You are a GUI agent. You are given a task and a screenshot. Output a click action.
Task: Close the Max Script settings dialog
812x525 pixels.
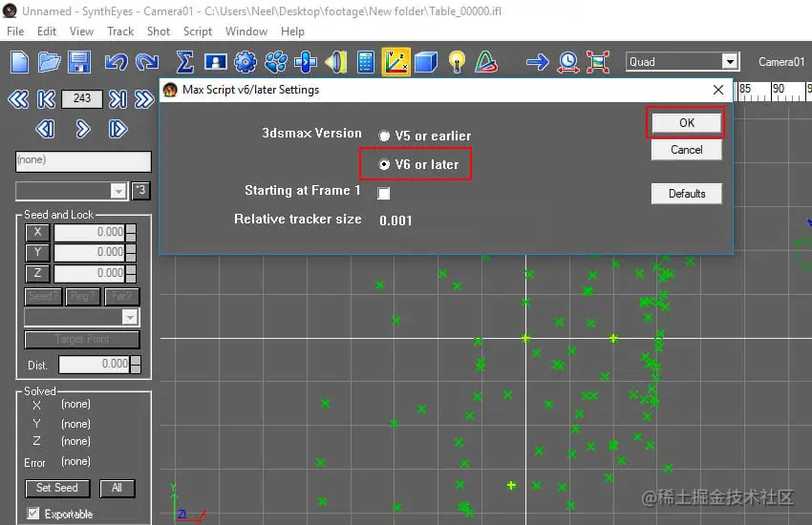[x=718, y=90]
